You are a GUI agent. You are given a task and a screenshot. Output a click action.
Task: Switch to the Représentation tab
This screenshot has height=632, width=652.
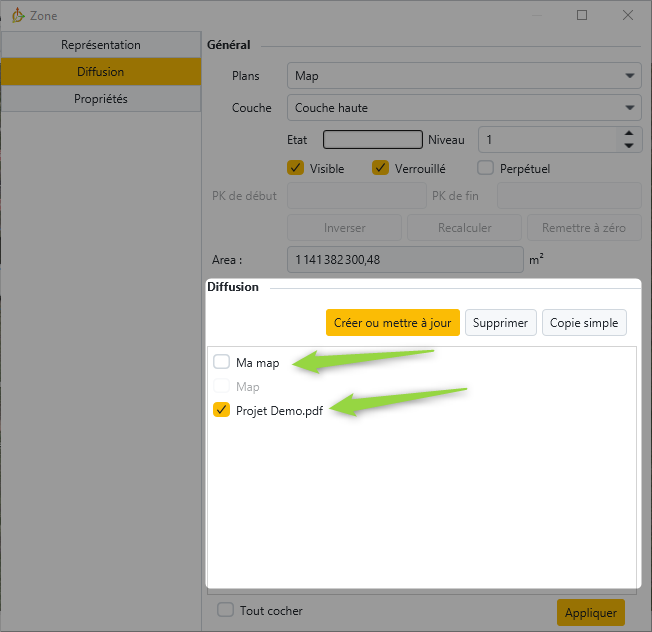tap(101, 45)
